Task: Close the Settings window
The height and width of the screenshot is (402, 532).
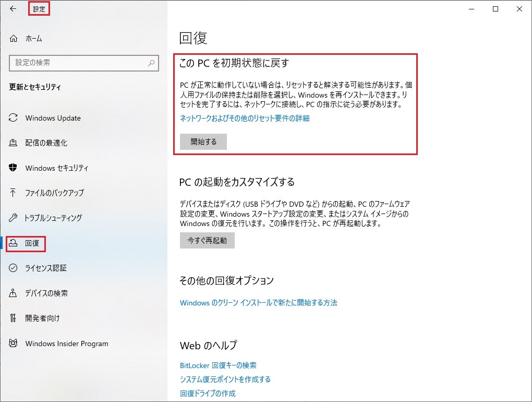Action: (x=519, y=9)
